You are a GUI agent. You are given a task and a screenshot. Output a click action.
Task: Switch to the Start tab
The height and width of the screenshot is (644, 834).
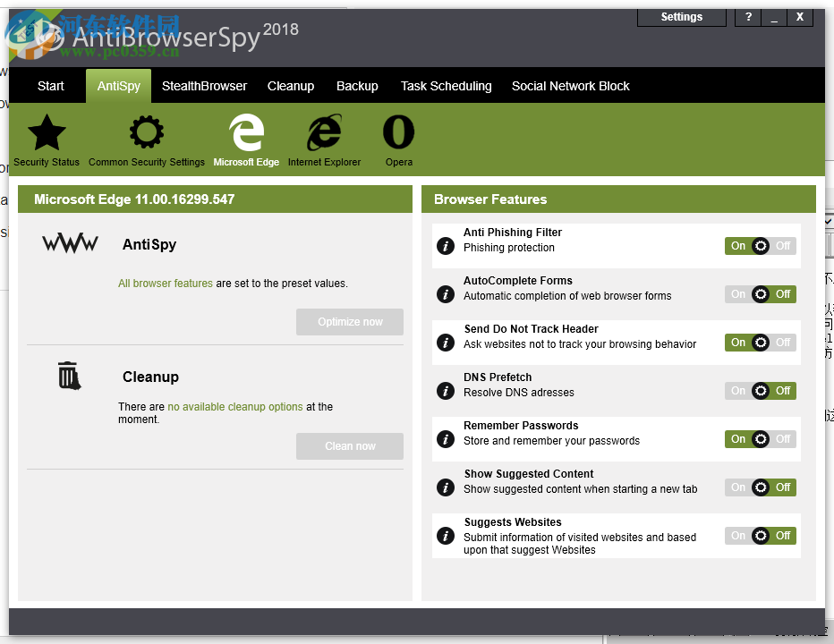point(50,86)
